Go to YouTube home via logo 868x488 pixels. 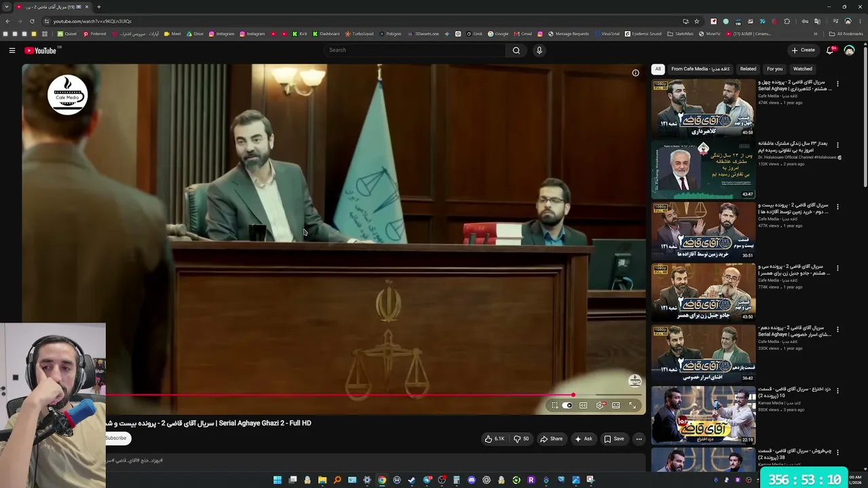(40, 50)
